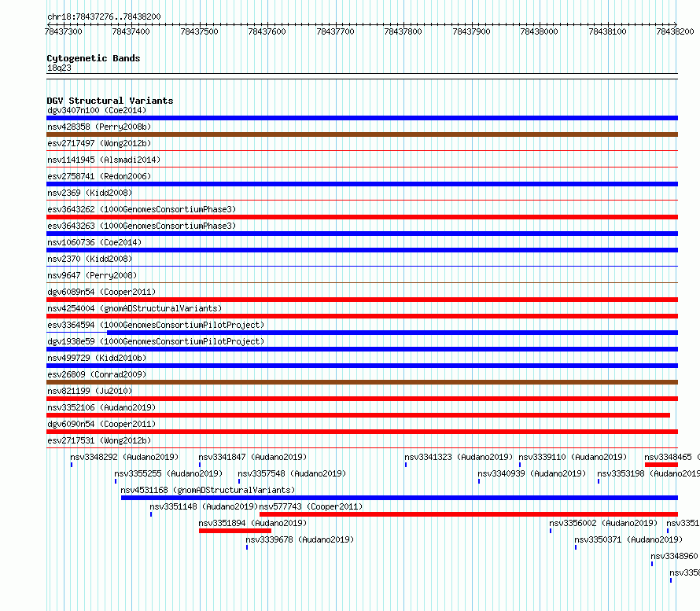Click the DGV Structural Variants track heading
700x611 pixels.
coord(110,101)
